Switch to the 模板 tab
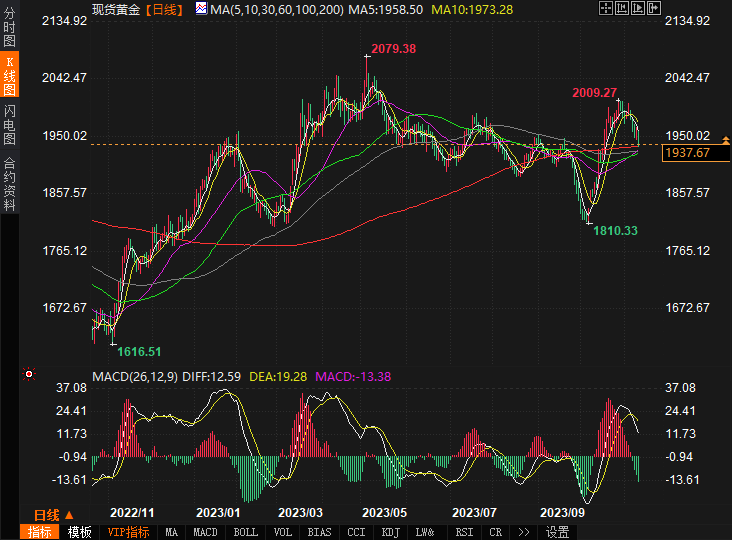Screen dimensions: 732x540 (80, 532)
